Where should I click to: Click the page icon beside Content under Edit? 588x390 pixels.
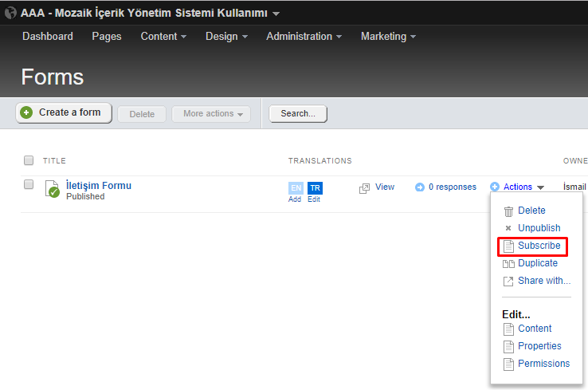point(508,329)
